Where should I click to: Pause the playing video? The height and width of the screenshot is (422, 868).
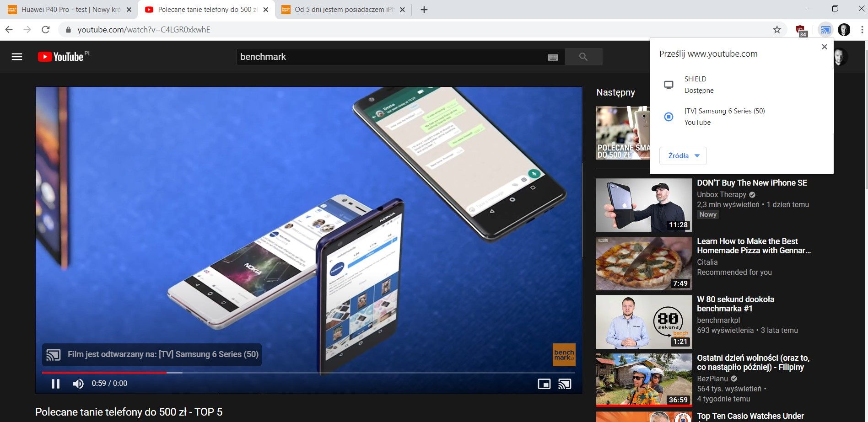pyautogui.click(x=56, y=384)
